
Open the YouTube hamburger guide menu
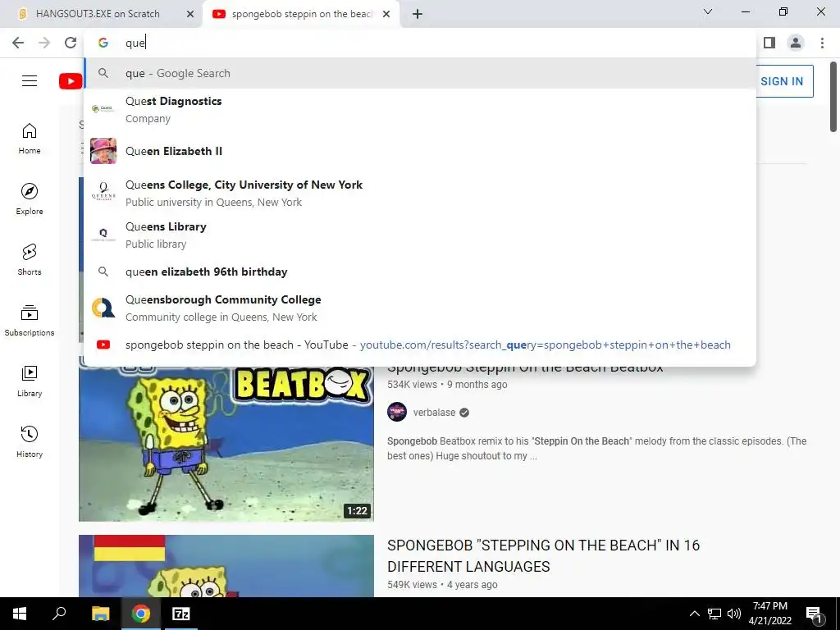(x=30, y=81)
